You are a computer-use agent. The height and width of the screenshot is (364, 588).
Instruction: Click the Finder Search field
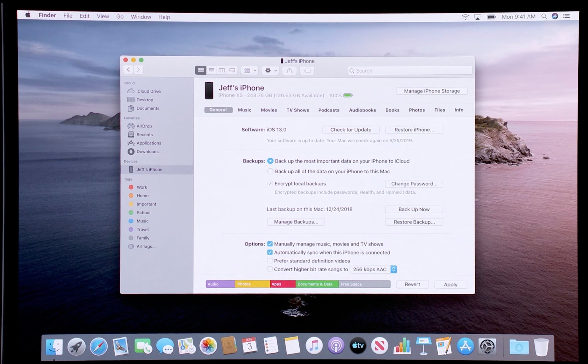tap(410, 70)
